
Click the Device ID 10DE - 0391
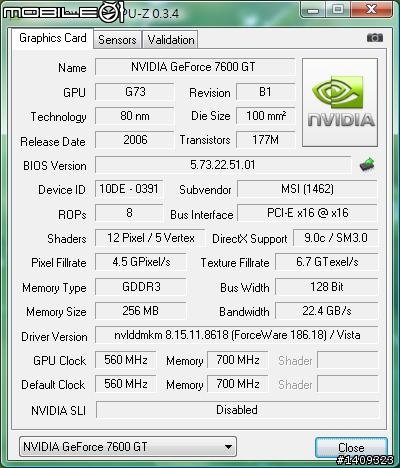click(x=129, y=189)
